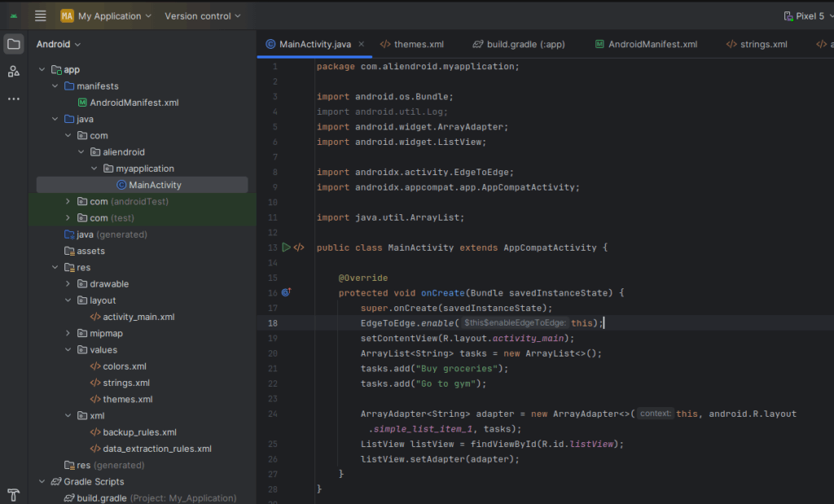834x504 pixels.
Task: Click the listView id on line 25
Action: 591,444
